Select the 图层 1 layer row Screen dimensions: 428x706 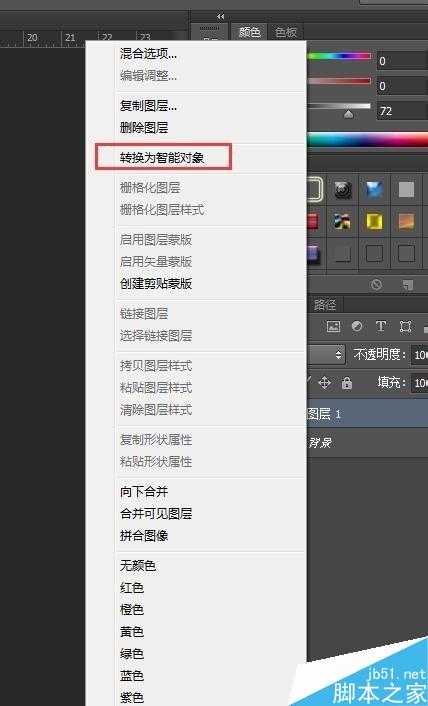coord(368,414)
